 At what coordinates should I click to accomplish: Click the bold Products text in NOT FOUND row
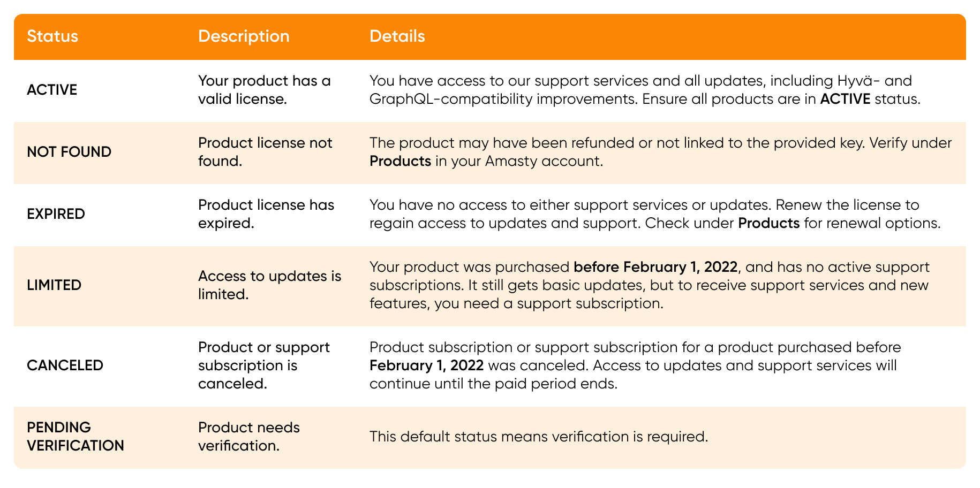pos(400,161)
